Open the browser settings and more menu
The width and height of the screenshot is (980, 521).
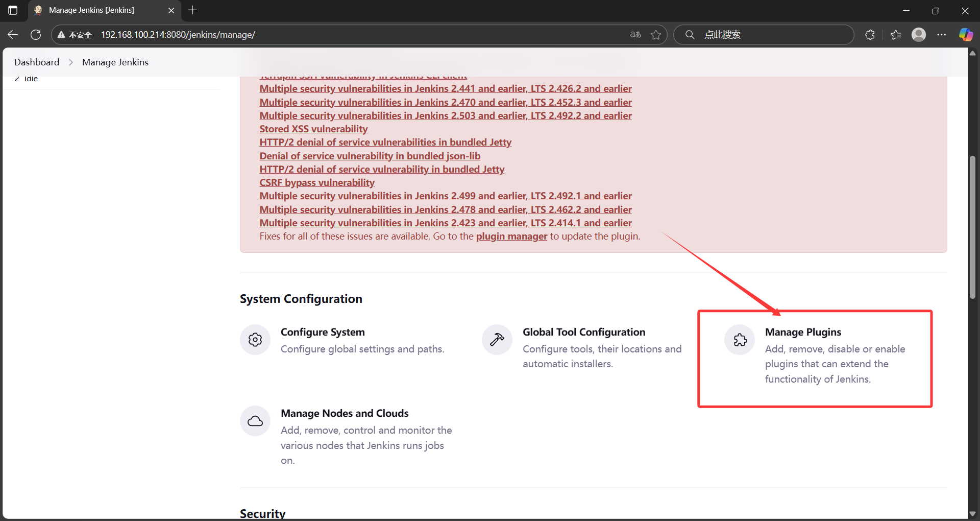coord(942,35)
